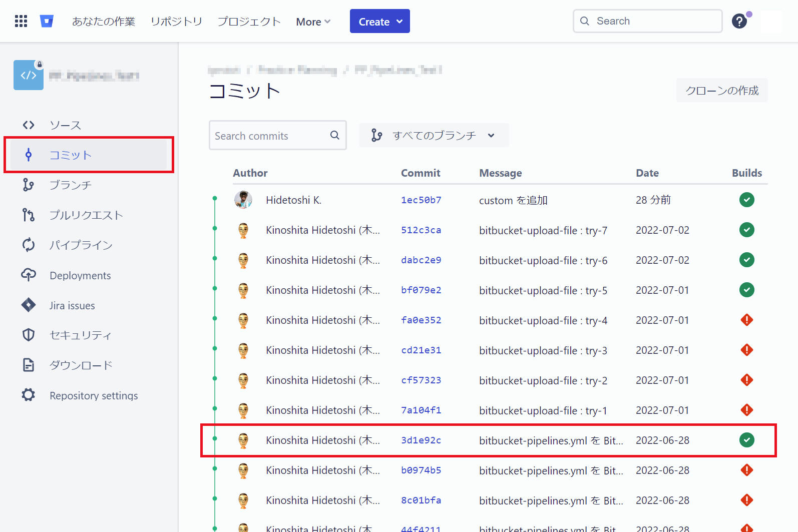Click the search magnifier in Search commits
Viewport: 798px width, 532px height.
coord(334,135)
